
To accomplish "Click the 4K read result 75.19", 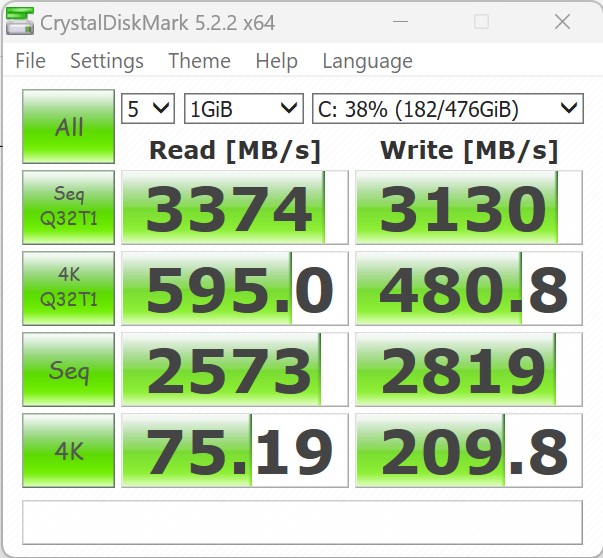I will coord(235,450).
